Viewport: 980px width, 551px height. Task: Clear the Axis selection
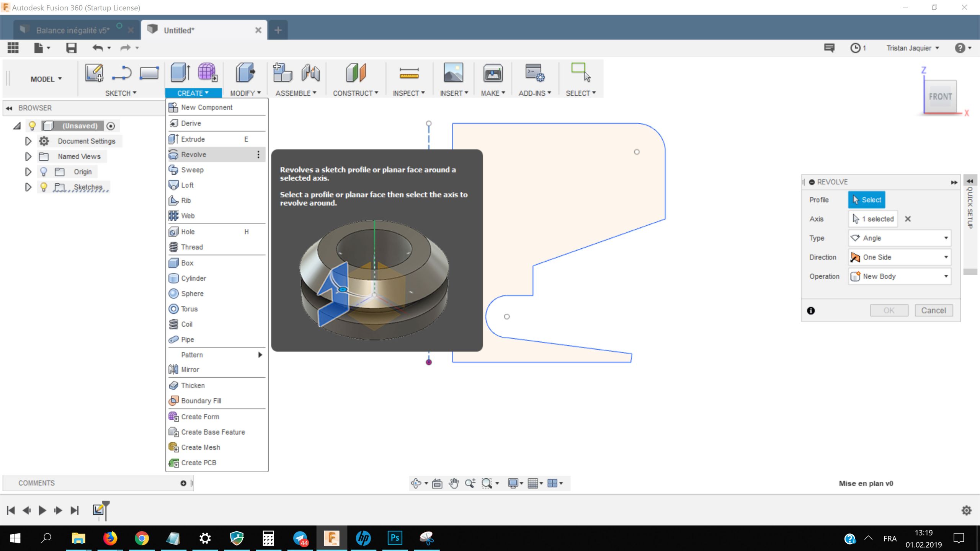point(908,219)
